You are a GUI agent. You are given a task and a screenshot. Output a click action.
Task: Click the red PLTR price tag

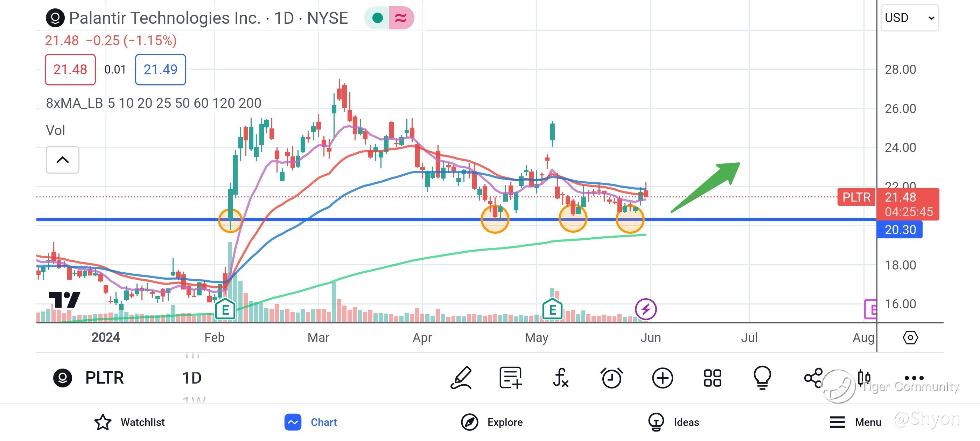pyautogui.click(x=856, y=197)
